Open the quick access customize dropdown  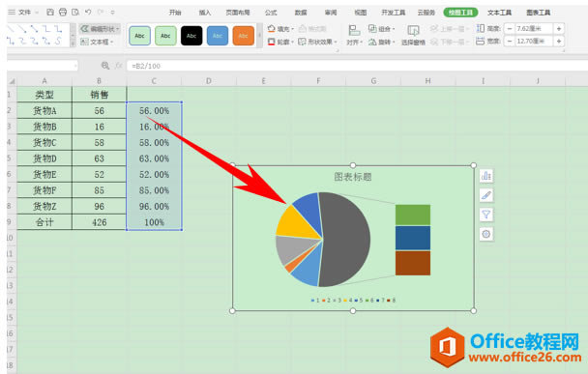point(112,13)
